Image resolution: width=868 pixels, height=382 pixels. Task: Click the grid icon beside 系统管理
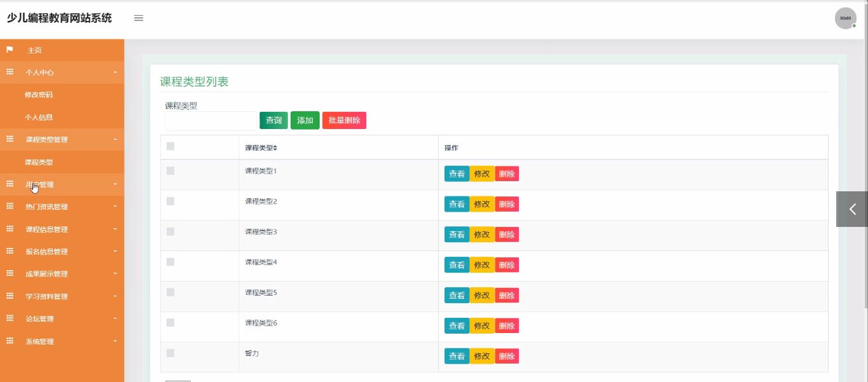coord(10,341)
